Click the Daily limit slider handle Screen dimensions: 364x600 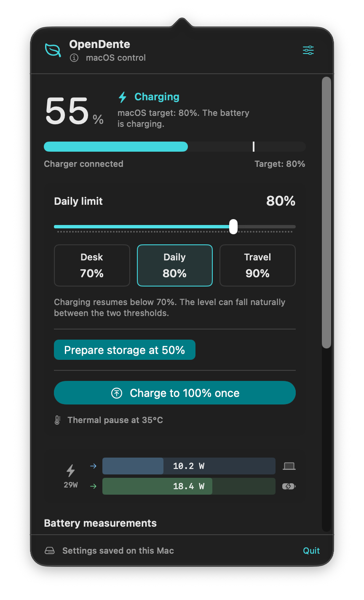(x=233, y=226)
